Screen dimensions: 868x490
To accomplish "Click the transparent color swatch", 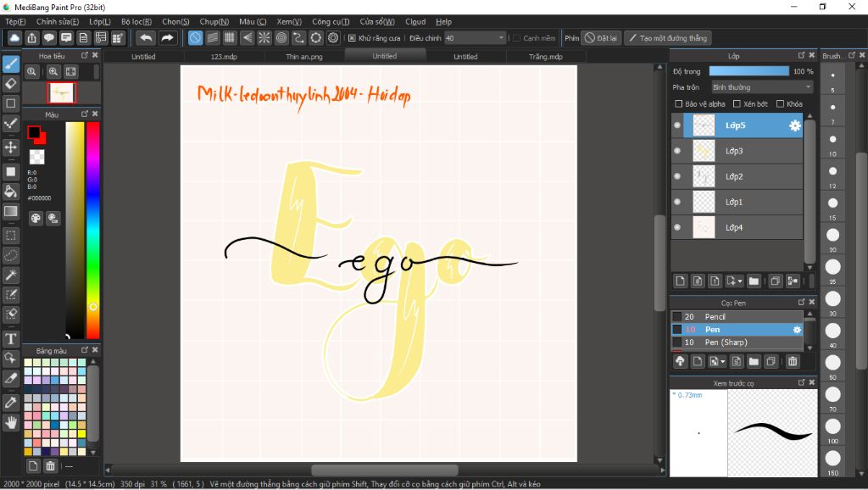I will click(36, 157).
